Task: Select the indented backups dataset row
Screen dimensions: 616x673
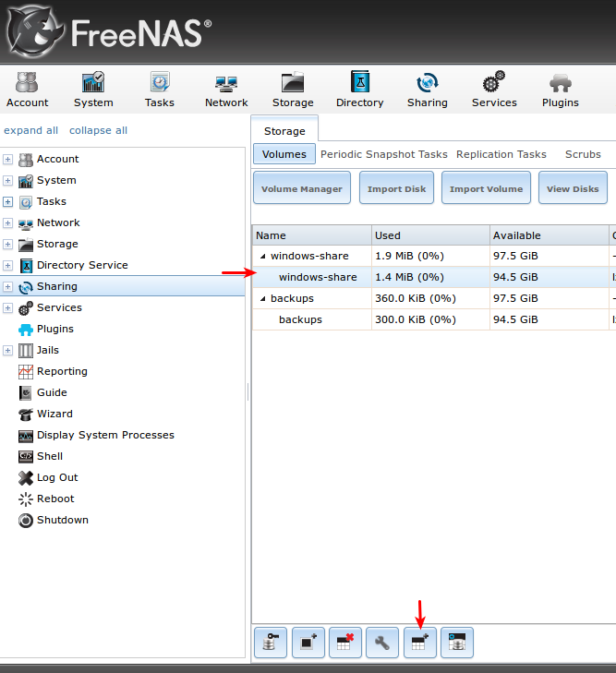Action: tap(434, 319)
